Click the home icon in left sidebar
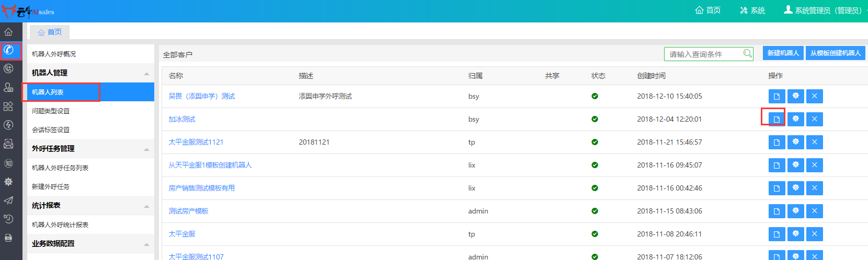Image resolution: width=868 pixels, height=260 pixels. (x=9, y=32)
